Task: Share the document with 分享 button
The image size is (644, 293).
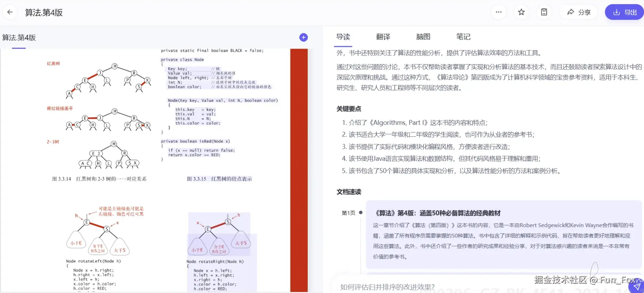Action: [x=578, y=12]
